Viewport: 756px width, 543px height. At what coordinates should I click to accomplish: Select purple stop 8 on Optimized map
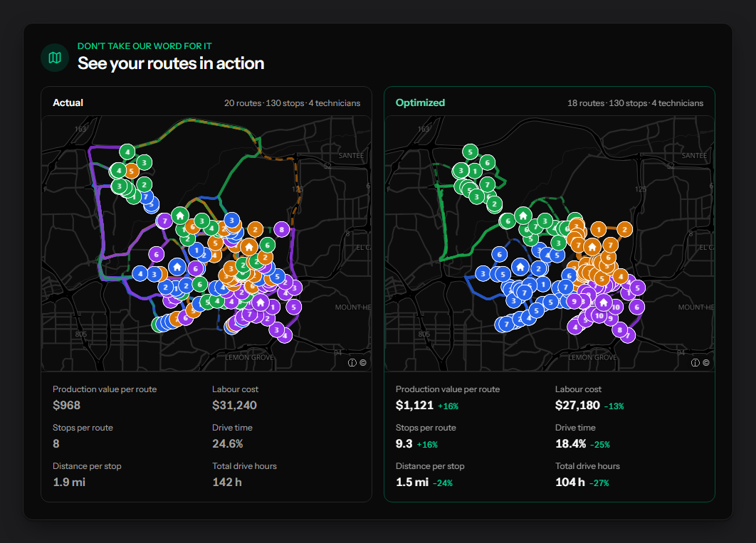pyautogui.click(x=620, y=330)
